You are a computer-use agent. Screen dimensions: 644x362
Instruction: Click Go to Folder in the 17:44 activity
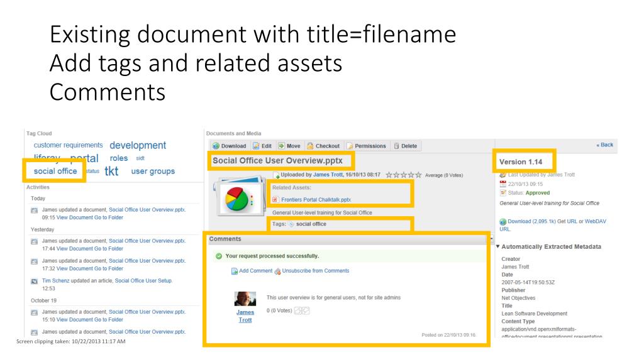point(109,249)
